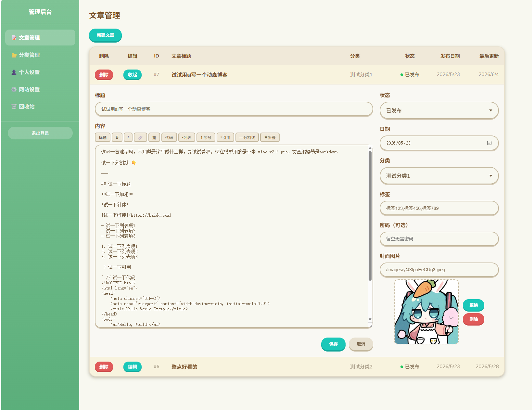Viewport: 532px width, 410px height.
Task: Insert a divider with the 分割线 button
Action: click(247, 137)
